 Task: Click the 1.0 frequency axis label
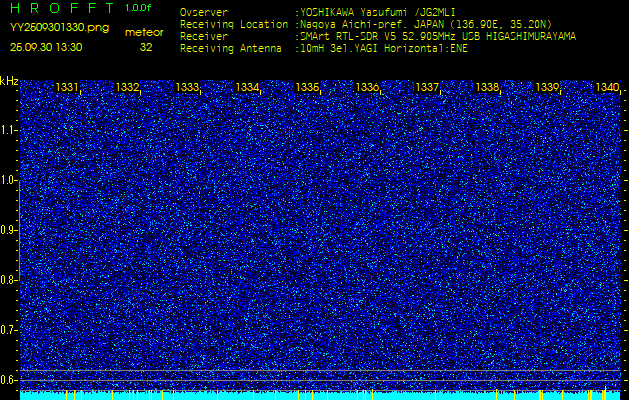pyautogui.click(x=8, y=180)
